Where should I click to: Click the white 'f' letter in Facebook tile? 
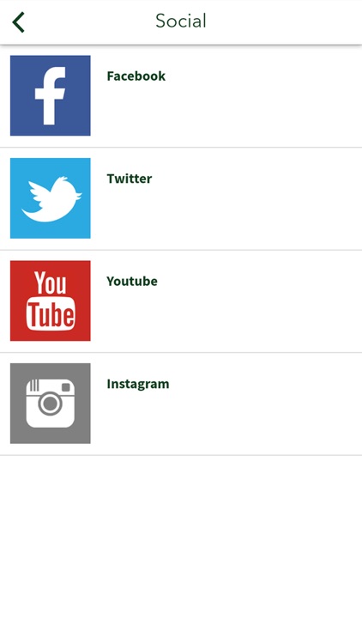[50, 95]
